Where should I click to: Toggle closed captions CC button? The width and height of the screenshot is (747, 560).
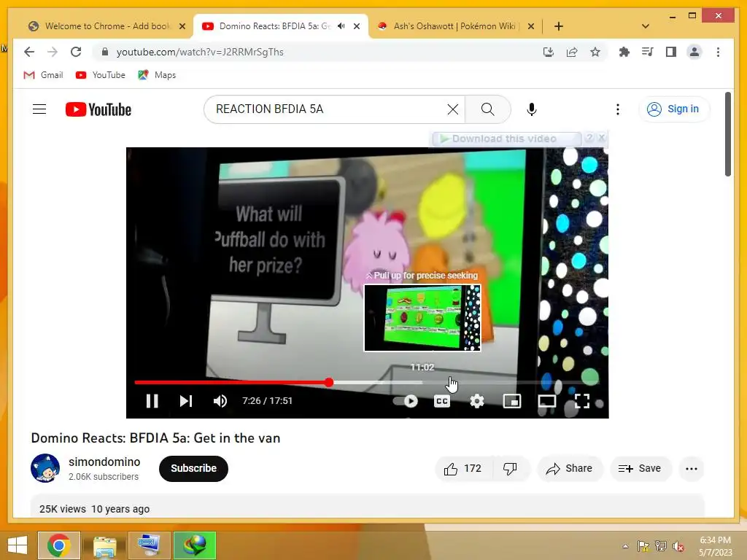click(441, 401)
